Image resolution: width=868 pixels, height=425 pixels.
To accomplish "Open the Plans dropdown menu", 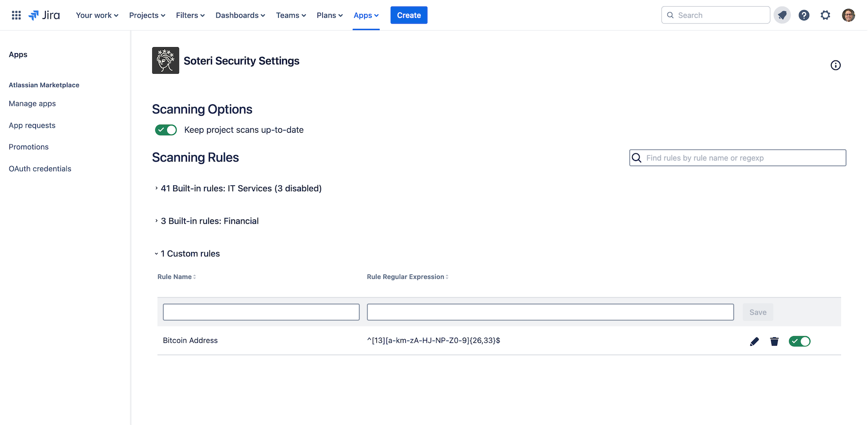I will pos(330,15).
